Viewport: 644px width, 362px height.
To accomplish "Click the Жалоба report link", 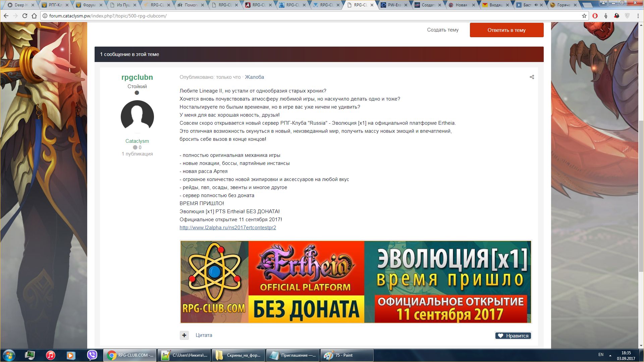I will 254,77.
